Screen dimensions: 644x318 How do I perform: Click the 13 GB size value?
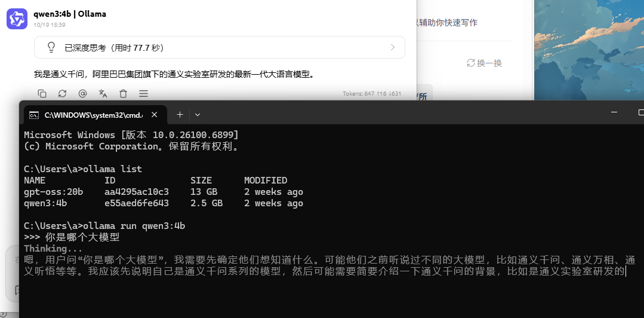coord(204,192)
